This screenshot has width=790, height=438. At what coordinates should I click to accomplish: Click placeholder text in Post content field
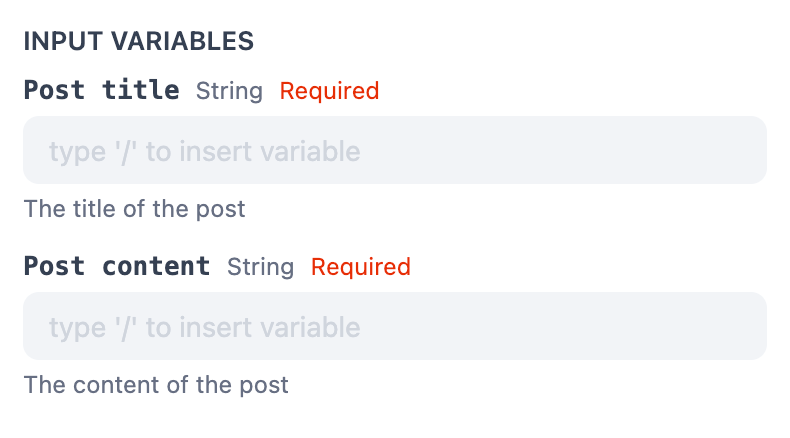click(204, 328)
